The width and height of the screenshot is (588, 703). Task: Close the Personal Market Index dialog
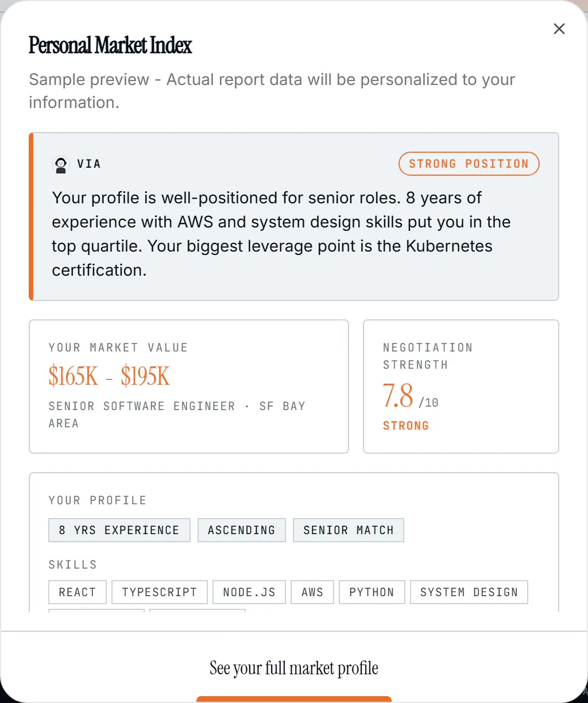(559, 29)
